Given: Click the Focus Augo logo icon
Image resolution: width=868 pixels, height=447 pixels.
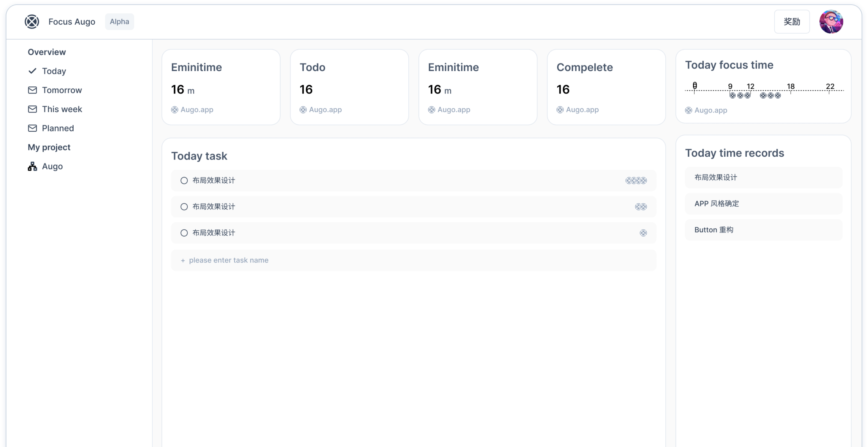Looking at the screenshot, I should click(32, 22).
